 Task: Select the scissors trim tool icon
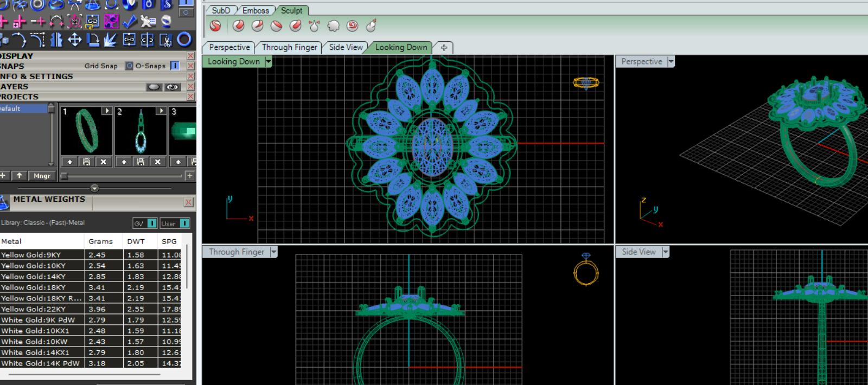[x=166, y=40]
